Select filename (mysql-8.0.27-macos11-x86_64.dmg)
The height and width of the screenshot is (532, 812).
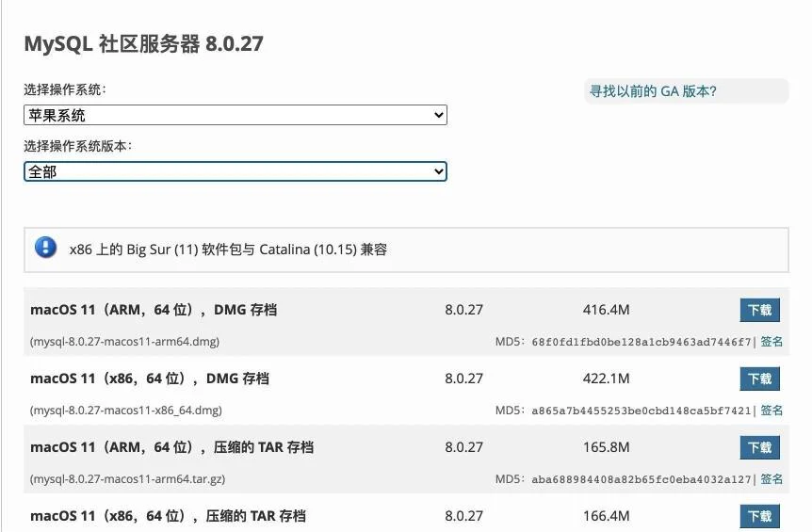coord(126,411)
